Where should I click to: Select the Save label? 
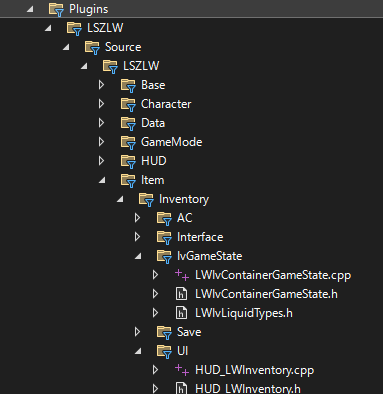(x=189, y=332)
